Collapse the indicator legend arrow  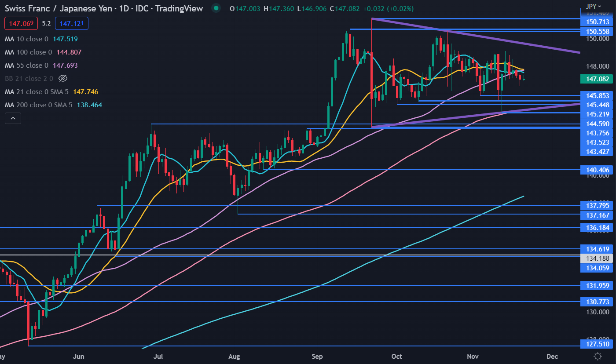coord(13,118)
